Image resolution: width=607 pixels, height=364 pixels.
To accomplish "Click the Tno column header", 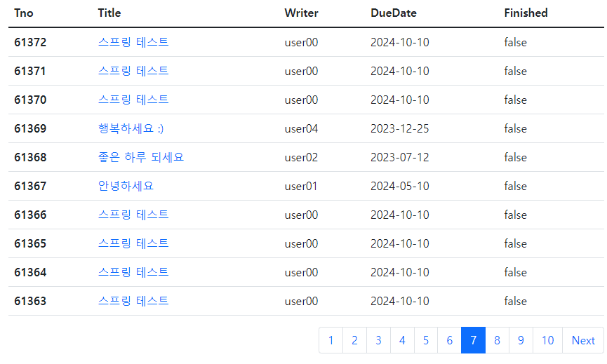I will (24, 13).
